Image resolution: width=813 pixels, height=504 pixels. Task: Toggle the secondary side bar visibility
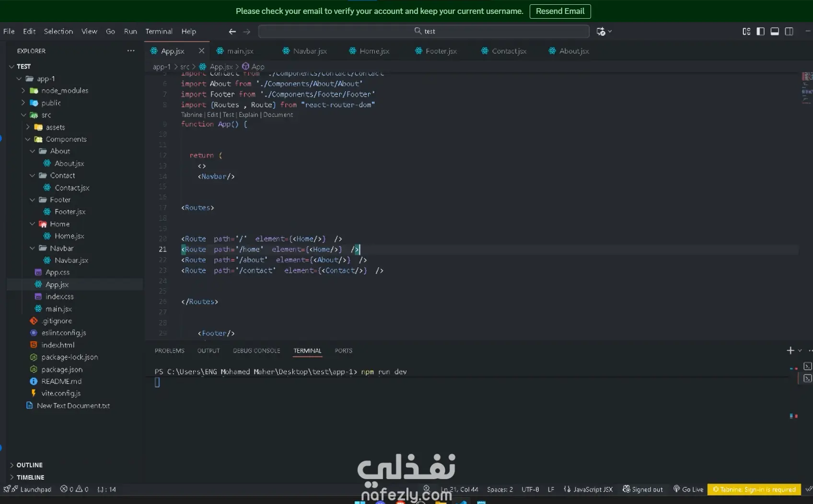pyautogui.click(x=789, y=31)
